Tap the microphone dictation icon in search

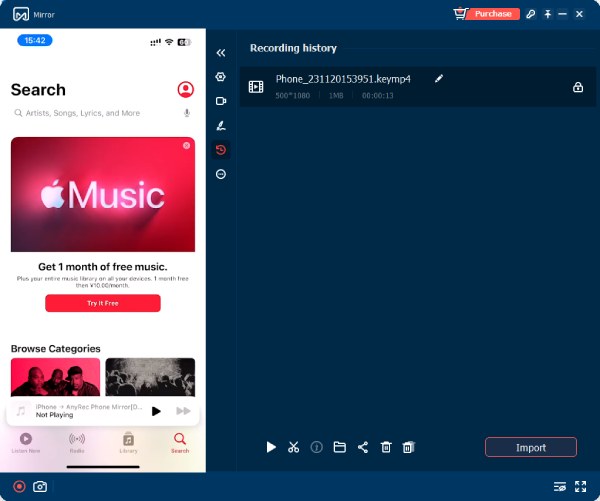point(187,113)
